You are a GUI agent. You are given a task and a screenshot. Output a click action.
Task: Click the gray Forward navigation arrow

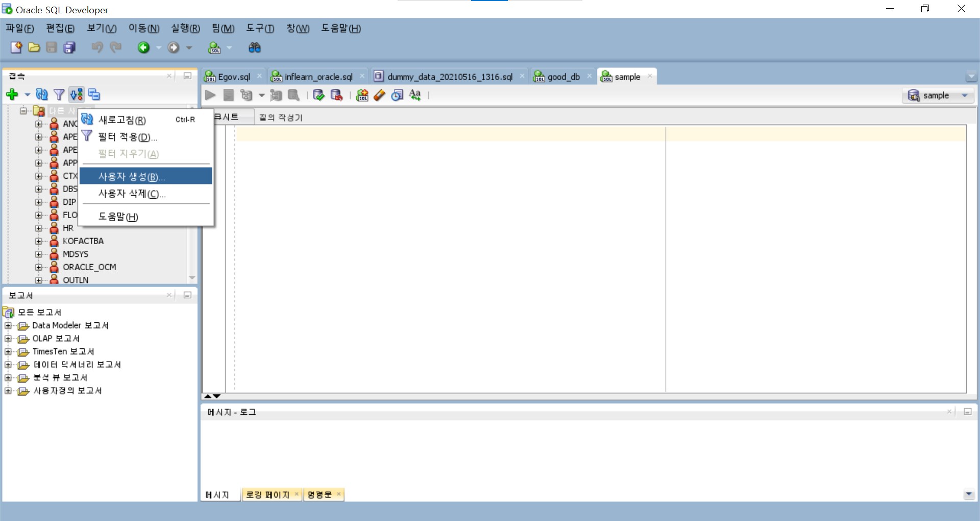(174, 48)
